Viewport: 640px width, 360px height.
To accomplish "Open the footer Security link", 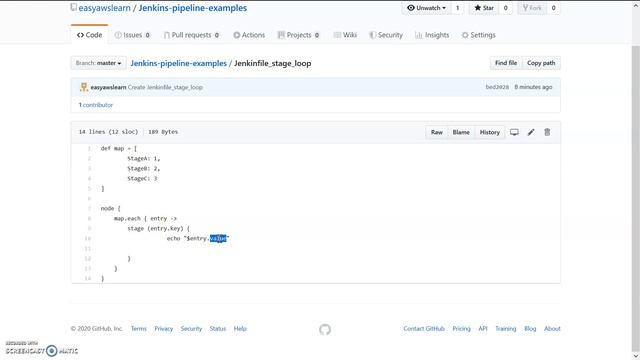I will pos(191,329).
